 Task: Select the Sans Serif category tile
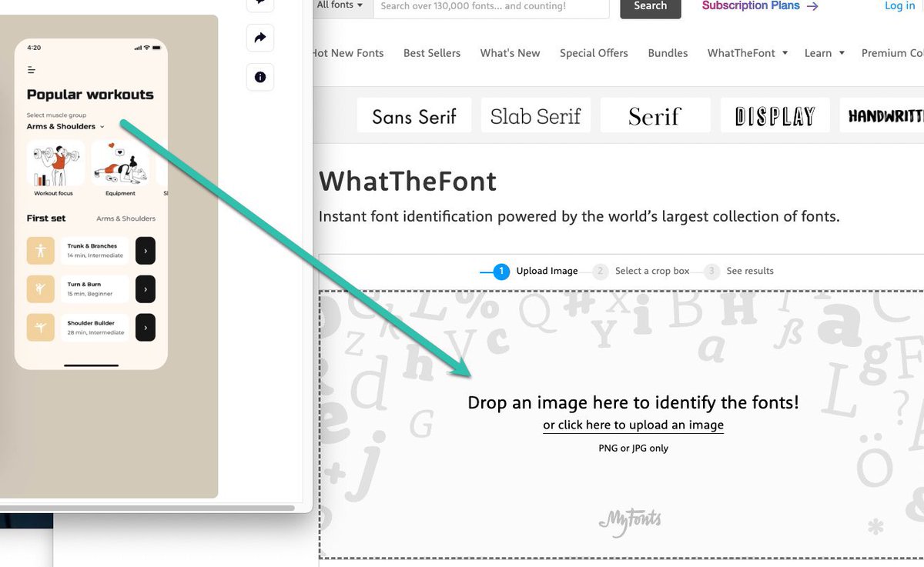pos(414,115)
